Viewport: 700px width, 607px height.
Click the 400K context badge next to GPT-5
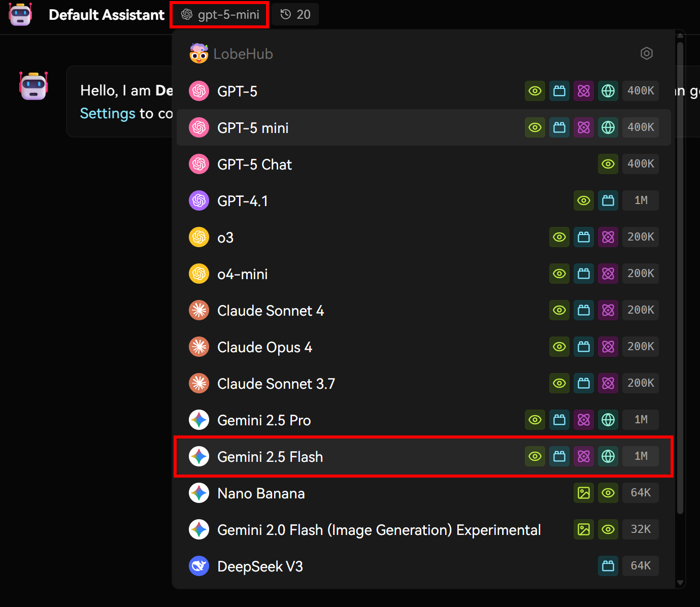(x=641, y=91)
